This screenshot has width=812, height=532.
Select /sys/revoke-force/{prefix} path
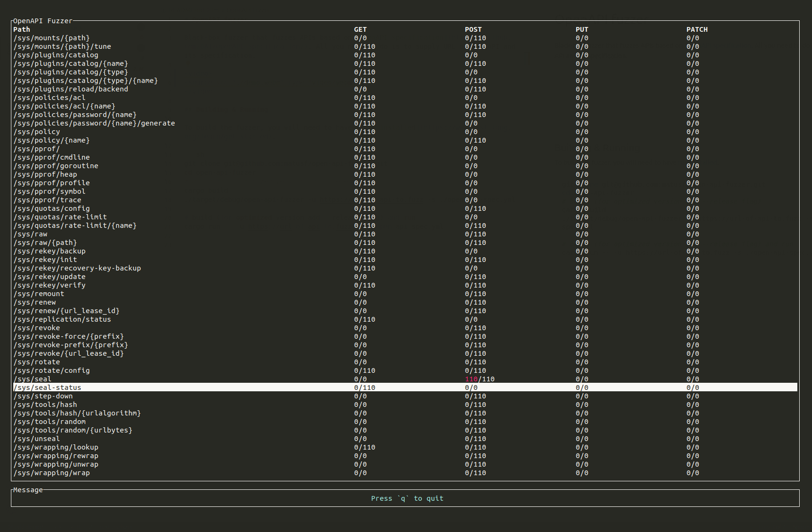(x=69, y=336)
